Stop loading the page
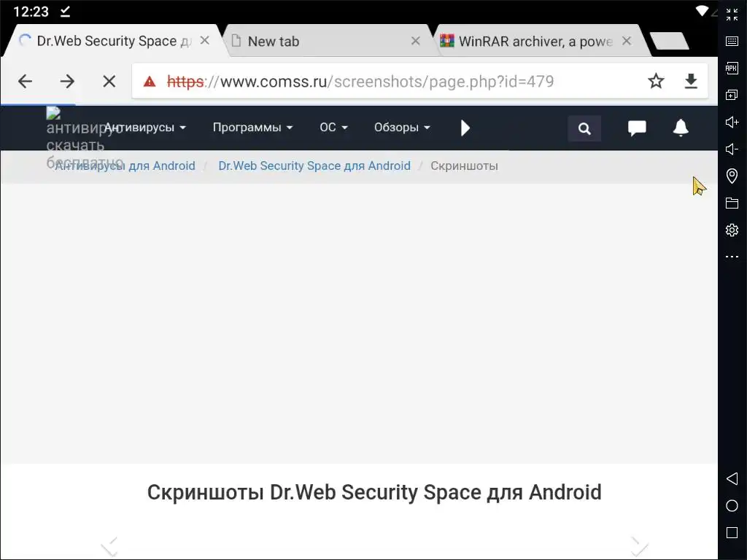This screenshot has height=560, width=747. coord(109,81)
